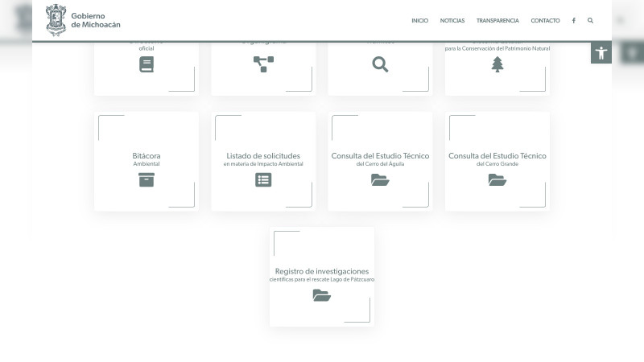Click the folder icon for Registro de investigaciones
The height and width of the screenshot is (362, 644).
click(321, 295)
